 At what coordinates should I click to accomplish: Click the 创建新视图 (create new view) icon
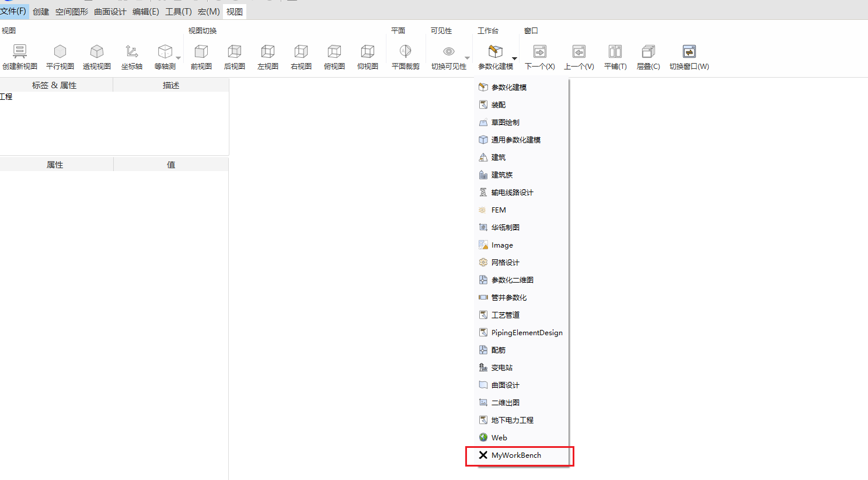tap(20, 52)
